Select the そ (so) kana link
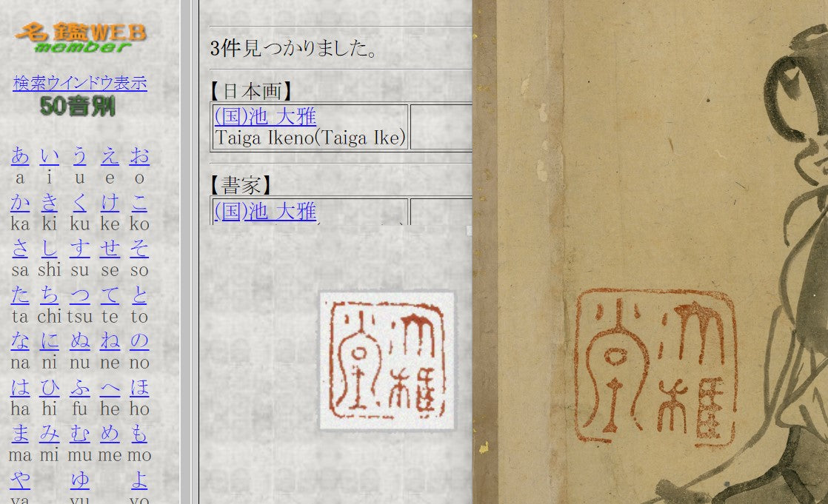The width and height of the screenshot is (828, 504). pos(139,248)
